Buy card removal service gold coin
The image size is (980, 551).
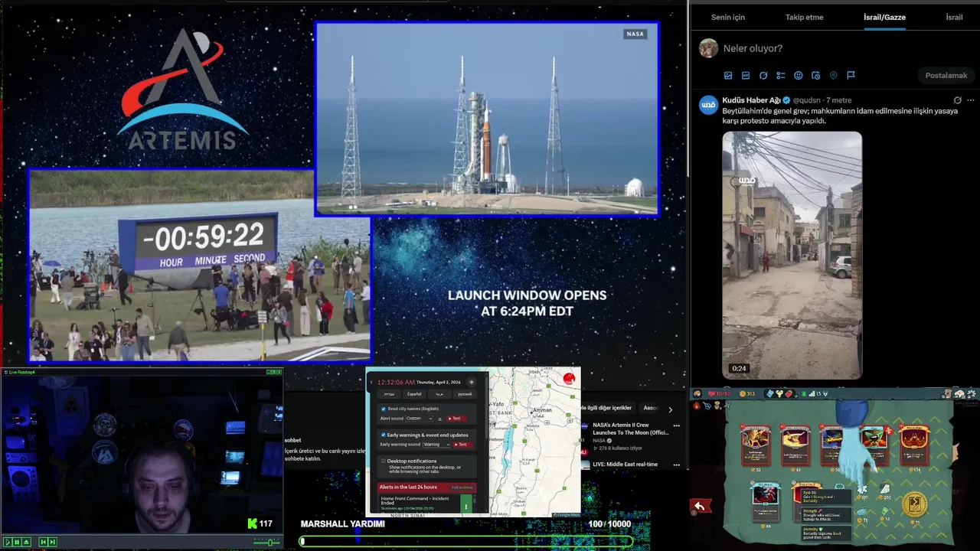[x=915, y=504]
